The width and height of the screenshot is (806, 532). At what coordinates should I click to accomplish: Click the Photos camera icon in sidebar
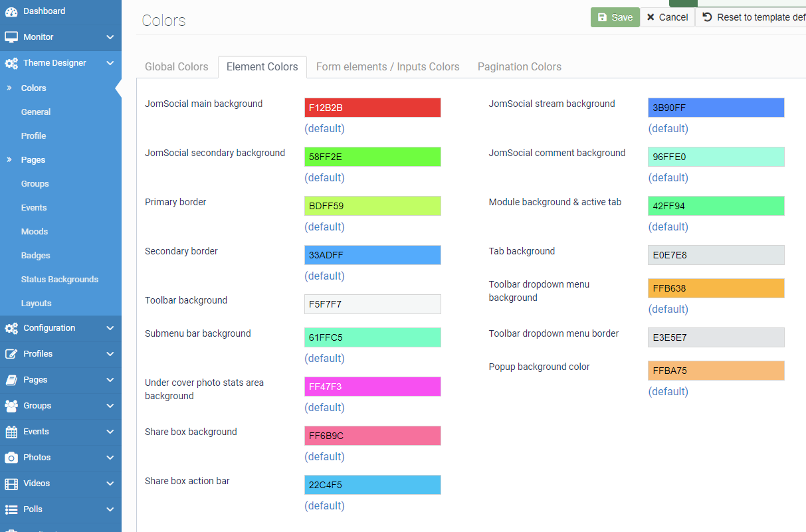(x=11, y=458)
